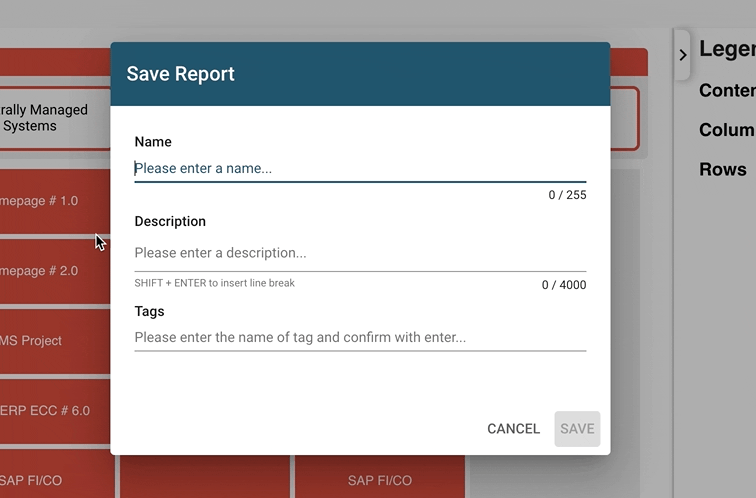Screen dimensions: 756x498
Task: Click the leftmost SAP FI/CO tile
Action: (50, 478)
